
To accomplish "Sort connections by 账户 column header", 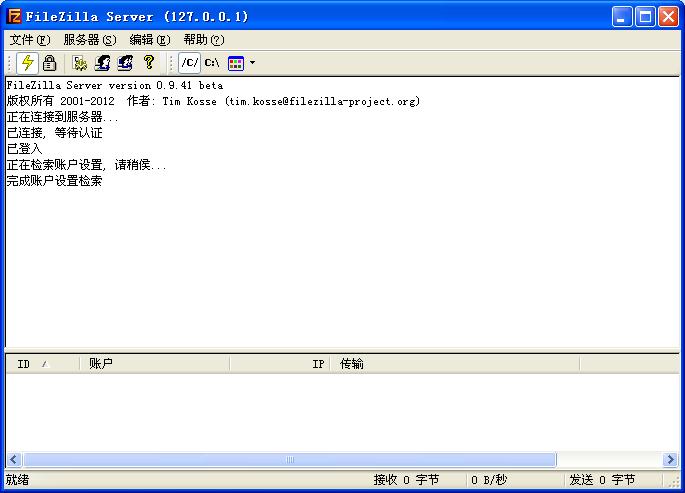I will (x=155, y=364).
